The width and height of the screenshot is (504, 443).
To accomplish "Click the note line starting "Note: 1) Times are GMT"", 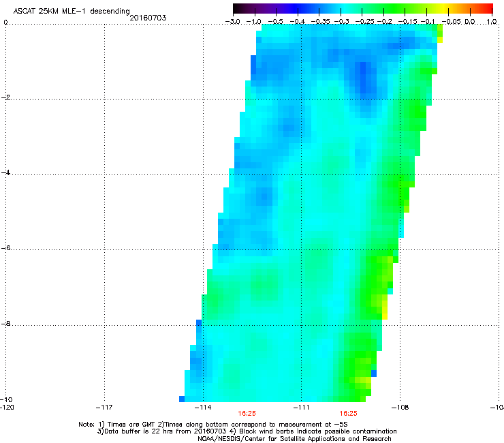I will tap(213, 425).
